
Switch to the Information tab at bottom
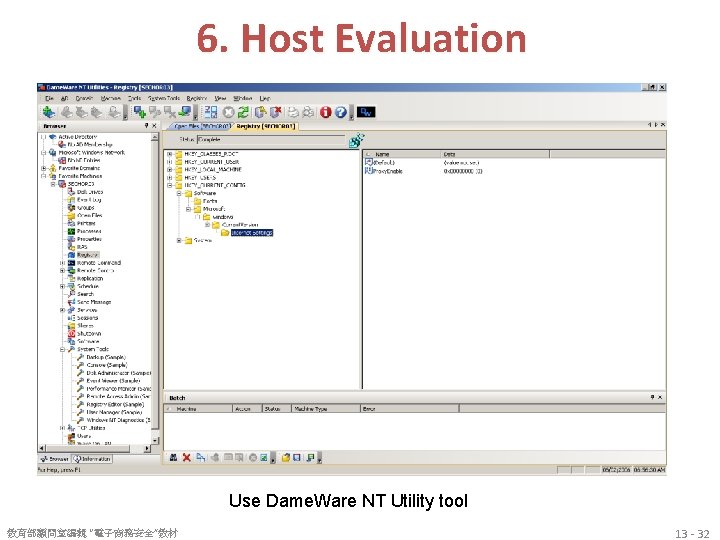92,459
